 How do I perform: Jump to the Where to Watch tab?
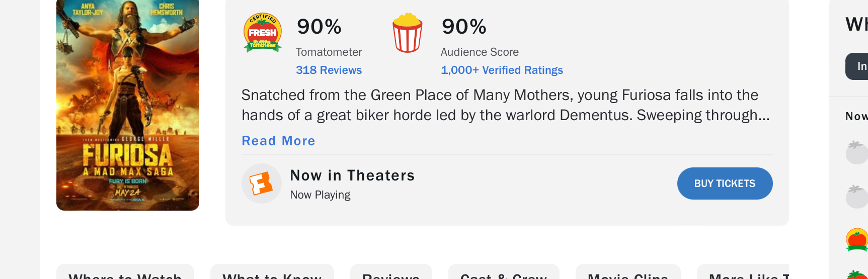coord(125,273)
